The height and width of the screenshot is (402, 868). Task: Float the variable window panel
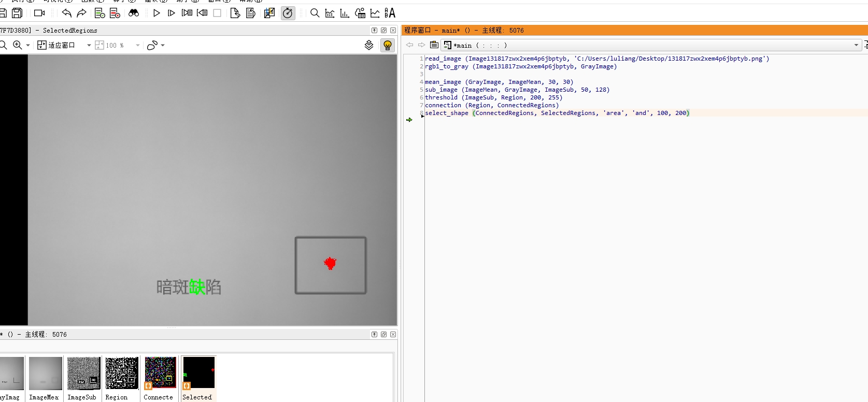(x=383, y=335)
